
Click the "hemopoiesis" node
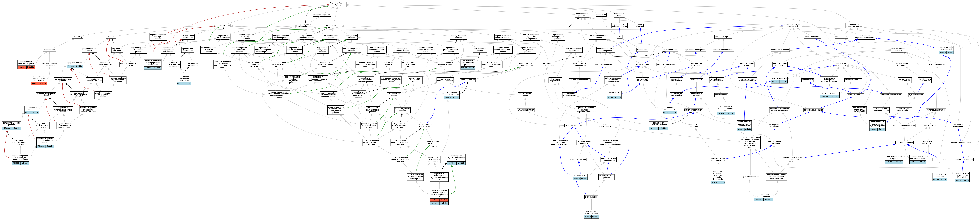click(807, 80)
